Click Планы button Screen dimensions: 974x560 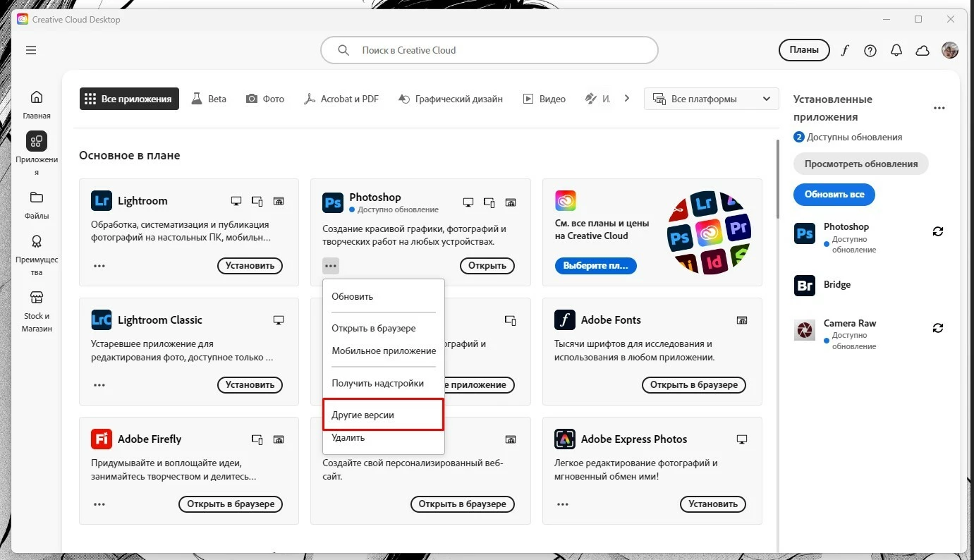[x=804, y=50]
